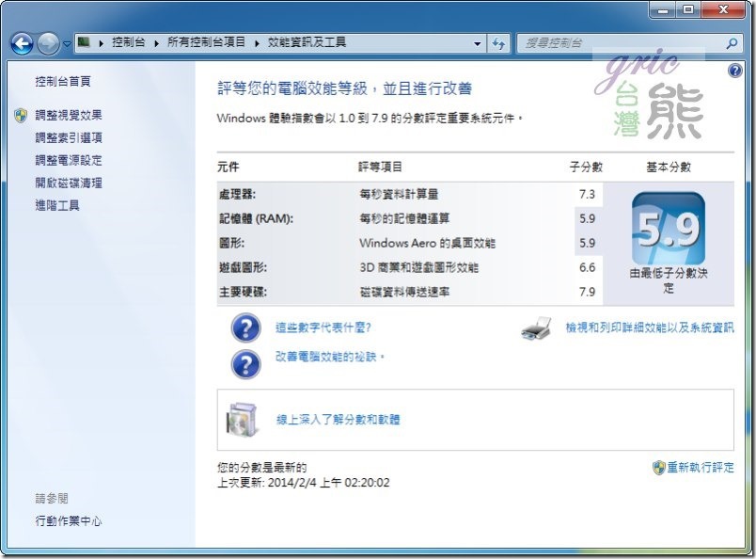The width and height of the screenshot is (756, 559).
Task: Open 線上深入了解分數和軟體 link
Action: [338, 419]
